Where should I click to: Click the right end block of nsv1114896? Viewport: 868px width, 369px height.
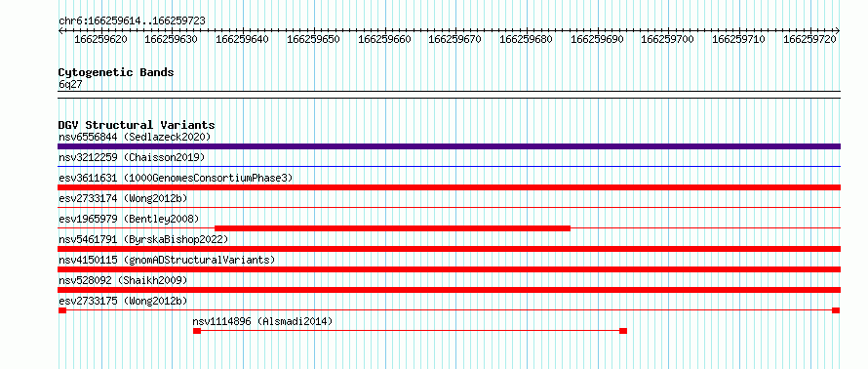[x=623, y=331]
